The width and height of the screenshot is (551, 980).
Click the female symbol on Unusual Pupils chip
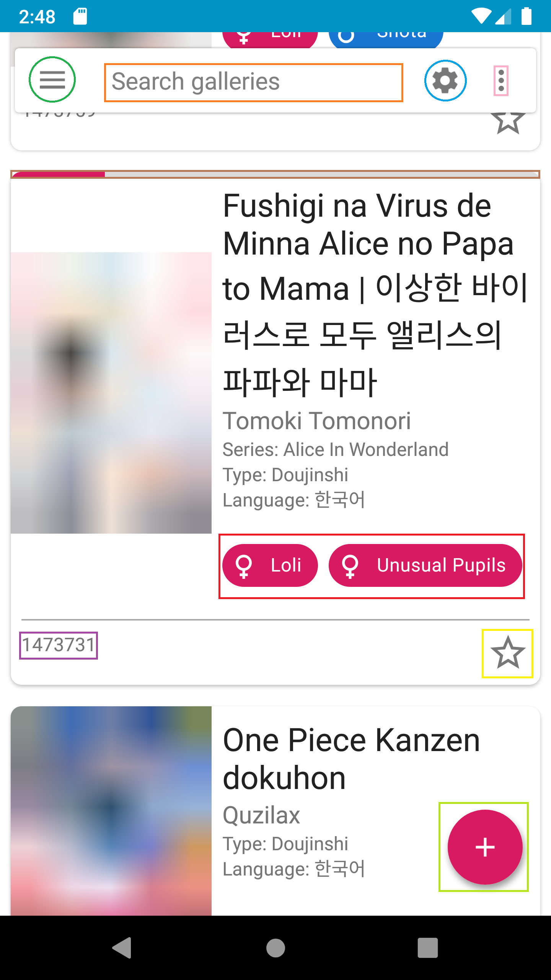click(x=350, y=566)
